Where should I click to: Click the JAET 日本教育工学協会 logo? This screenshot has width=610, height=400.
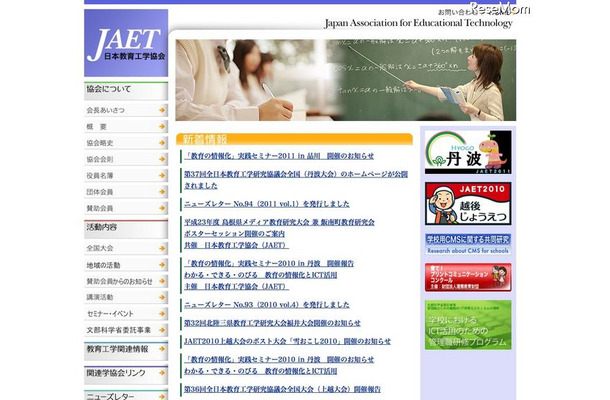click(x=126, y=43)
